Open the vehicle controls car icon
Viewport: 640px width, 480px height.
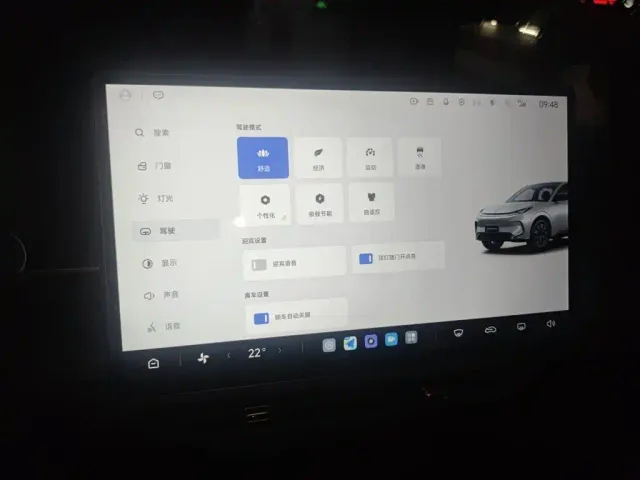pyautogui.click(x=490, y=329)
